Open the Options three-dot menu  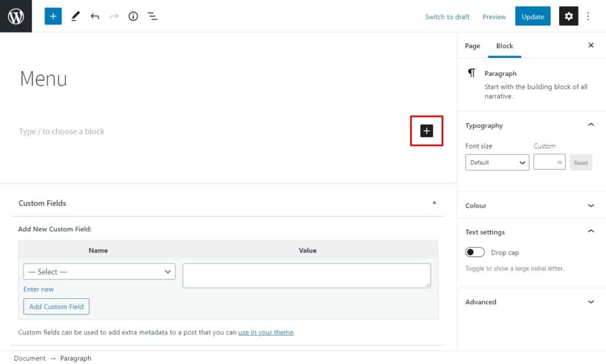coord(588,16)
